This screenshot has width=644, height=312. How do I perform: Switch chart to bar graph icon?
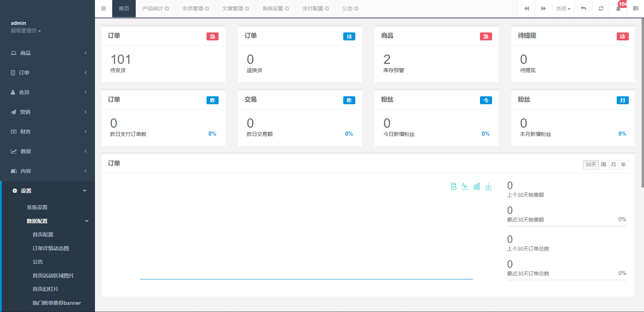coord(477,186)
